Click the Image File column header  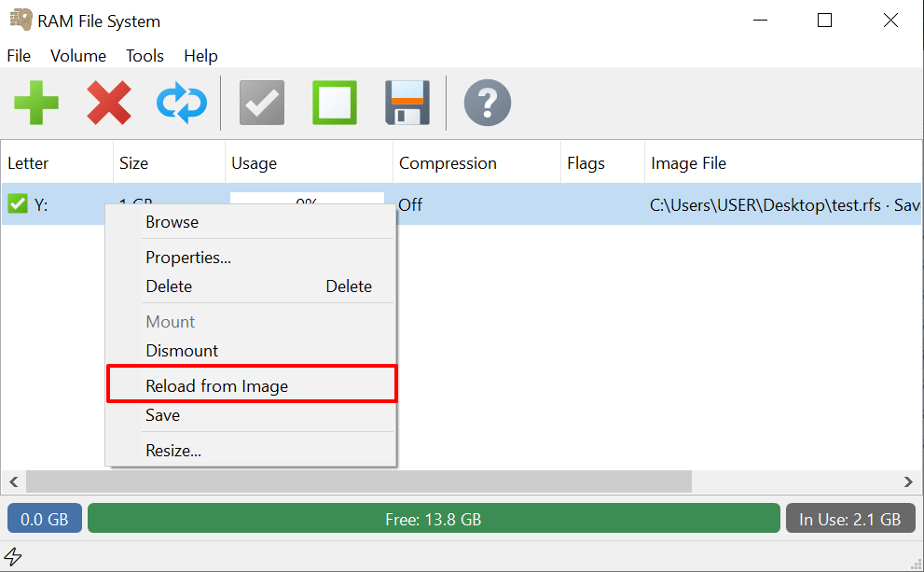click(783, 163)
